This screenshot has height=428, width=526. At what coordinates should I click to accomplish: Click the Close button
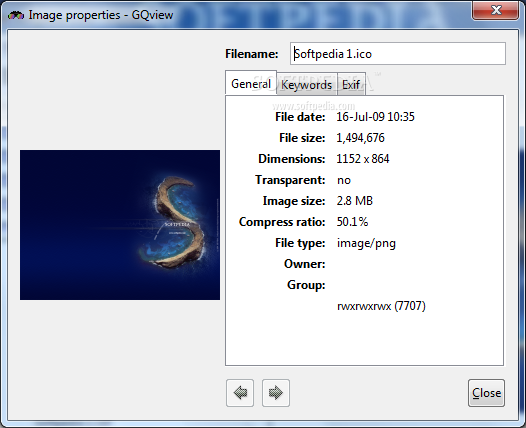[486, 393]
